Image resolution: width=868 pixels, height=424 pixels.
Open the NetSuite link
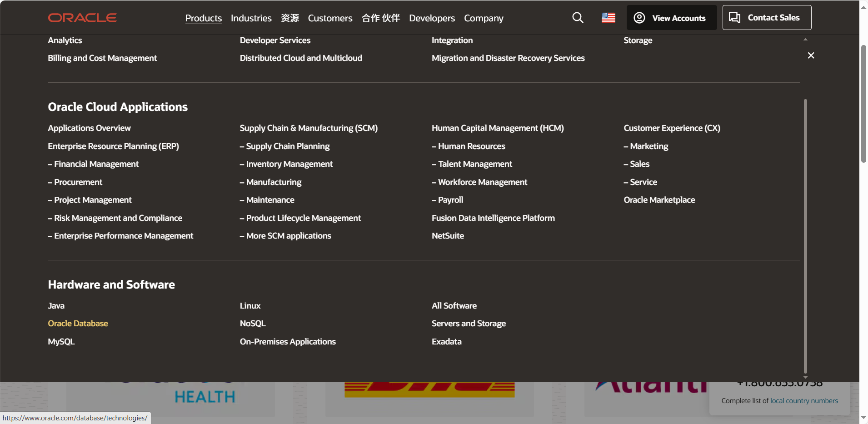coord(448,236)
